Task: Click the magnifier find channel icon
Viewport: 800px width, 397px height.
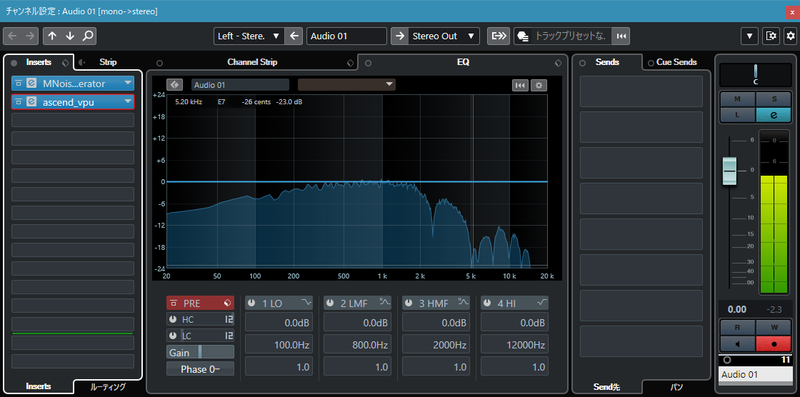Action: (88, 36)
